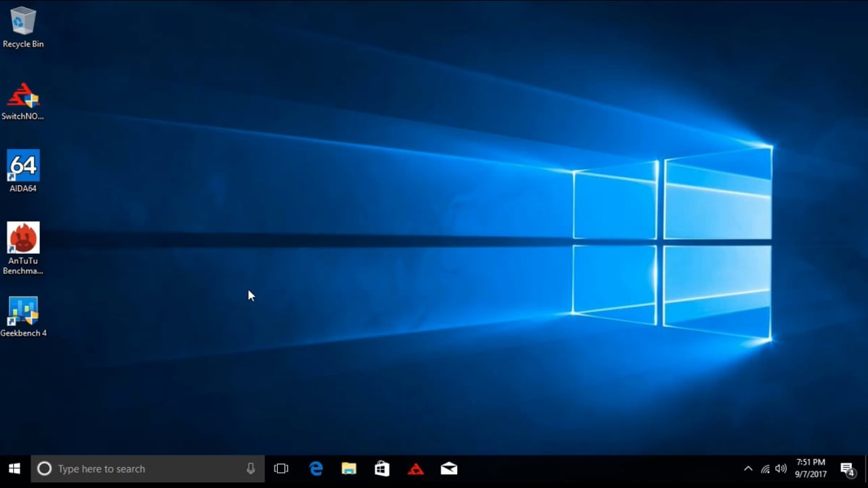Open the Recycle Bin
Viewport: 868px width, 488px height.
22,22
